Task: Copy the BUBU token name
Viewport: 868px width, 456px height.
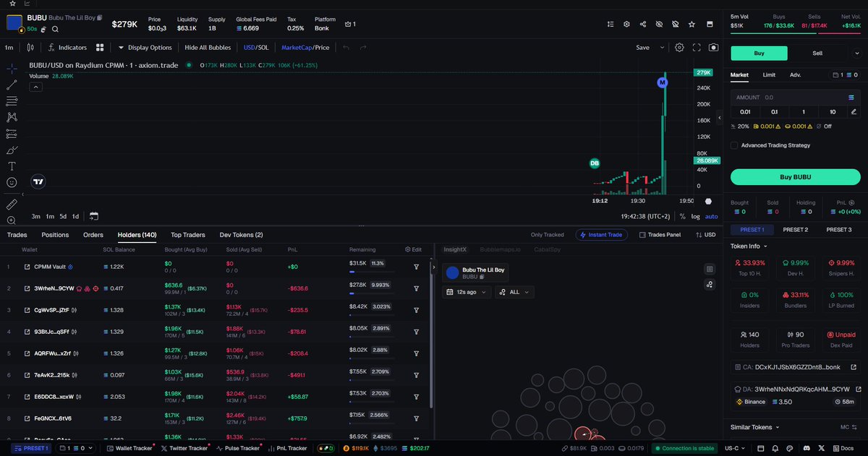Action: tap(100, 17)
